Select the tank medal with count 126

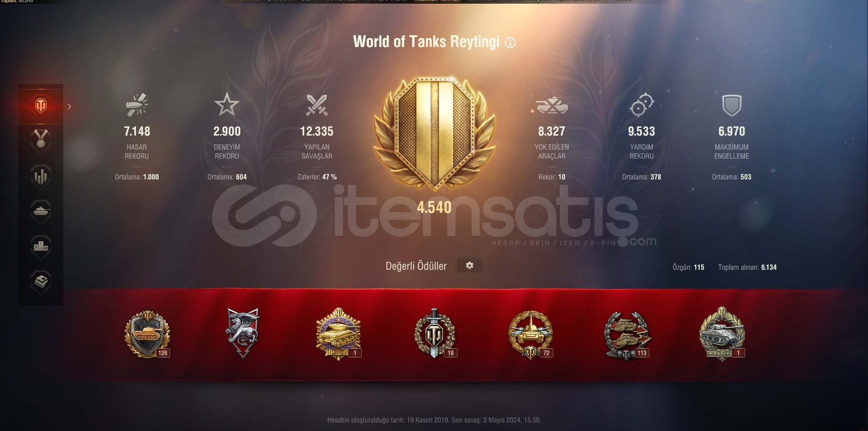point(147,334)
